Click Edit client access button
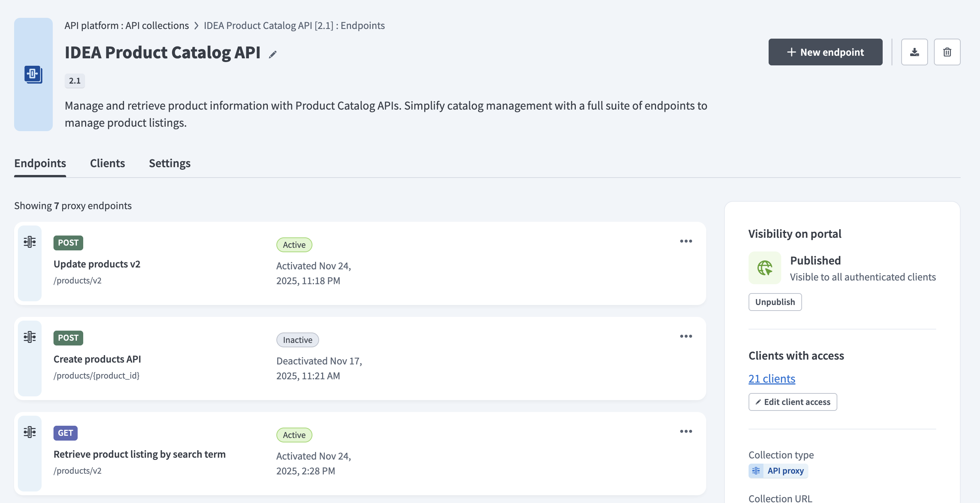Screen dimensions: 980x503 click(x=792, y=402)
